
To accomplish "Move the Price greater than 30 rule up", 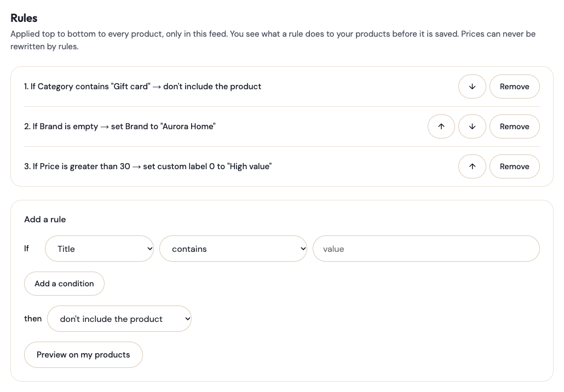I will [472, 166].
